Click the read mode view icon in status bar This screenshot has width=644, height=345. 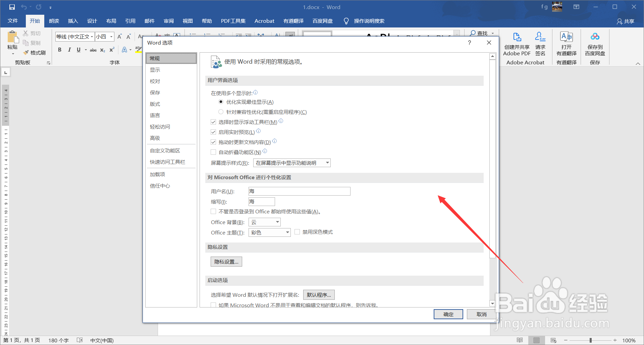pyautogui.click(x=520, y=340)
